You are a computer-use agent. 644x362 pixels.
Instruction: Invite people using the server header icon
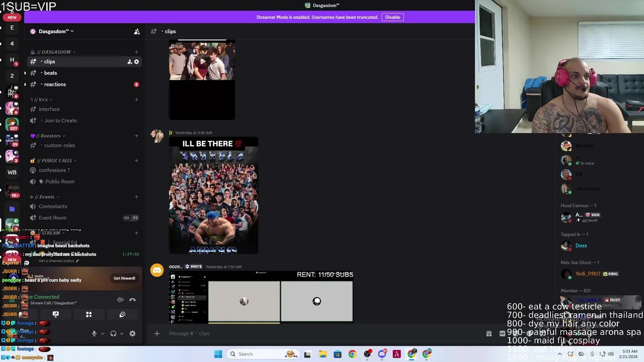click(137, 32)
